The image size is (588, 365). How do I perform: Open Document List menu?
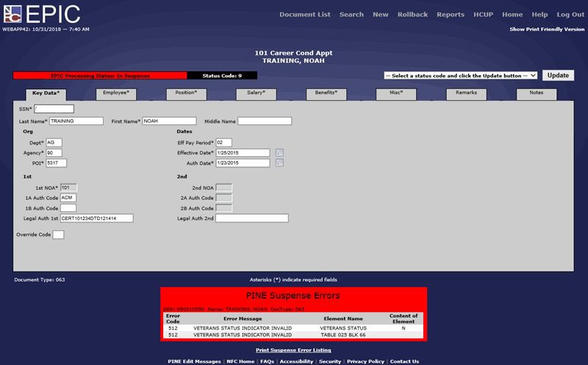point(305,14)
